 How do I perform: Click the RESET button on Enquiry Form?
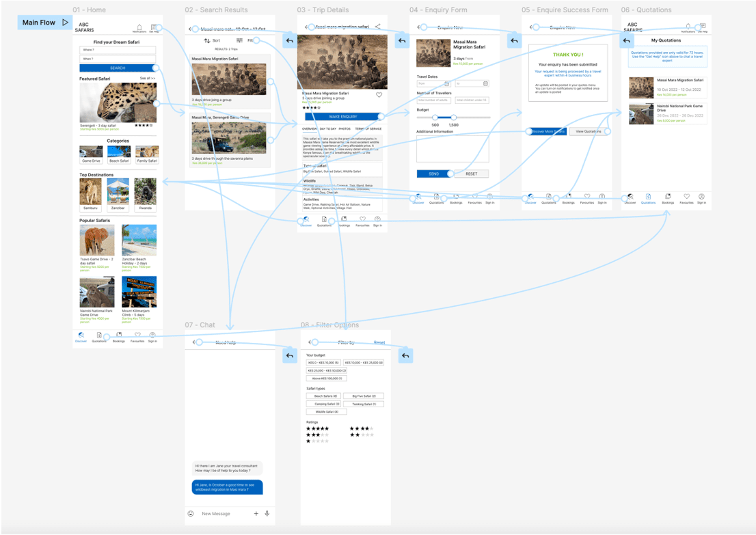[472, 174]
